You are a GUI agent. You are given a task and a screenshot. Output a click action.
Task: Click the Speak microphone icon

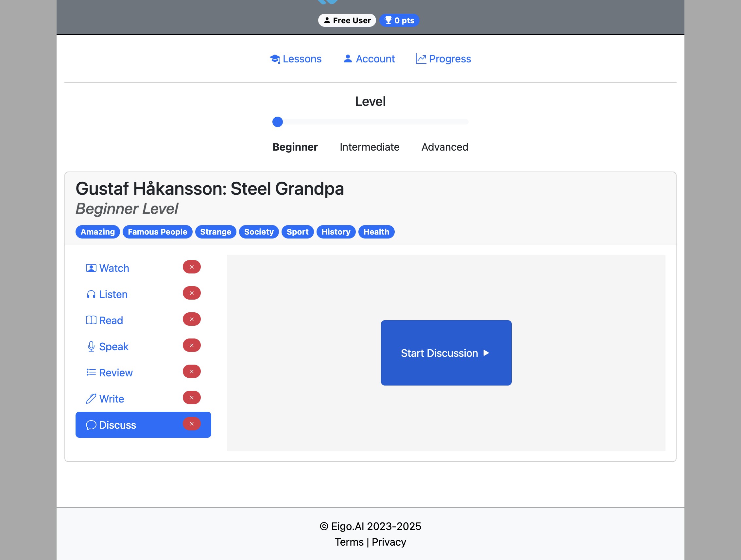coord(91,346)
